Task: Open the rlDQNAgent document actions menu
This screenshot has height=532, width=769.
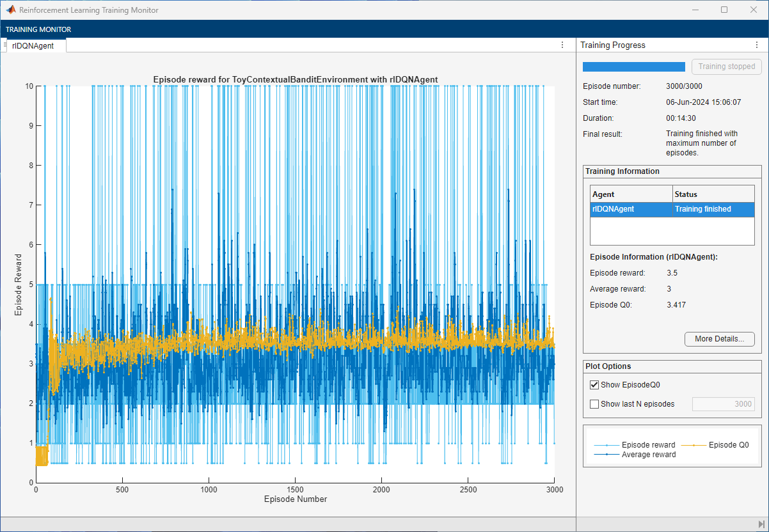Action: click(x=562, y=45)
